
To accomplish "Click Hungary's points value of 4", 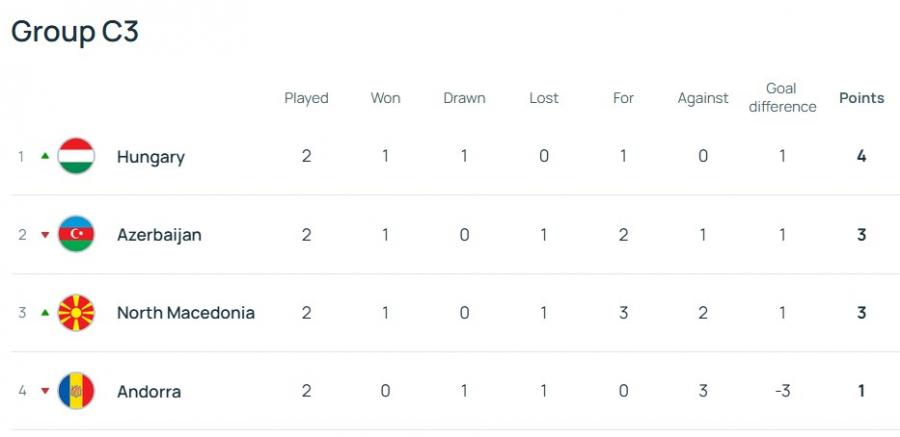I will click(861, 157).
